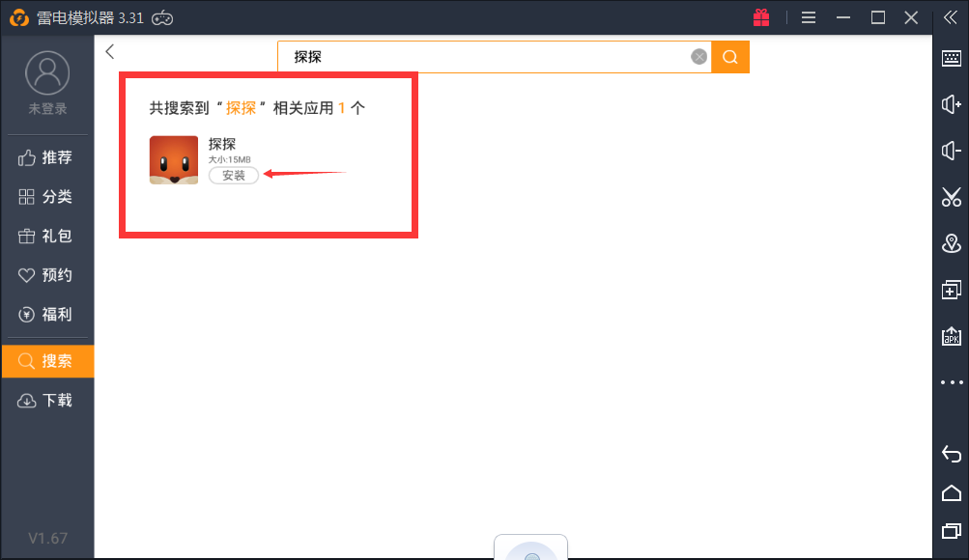
Task: Open keyboard mapping settings in right sidebar
Action: [951, 58]
